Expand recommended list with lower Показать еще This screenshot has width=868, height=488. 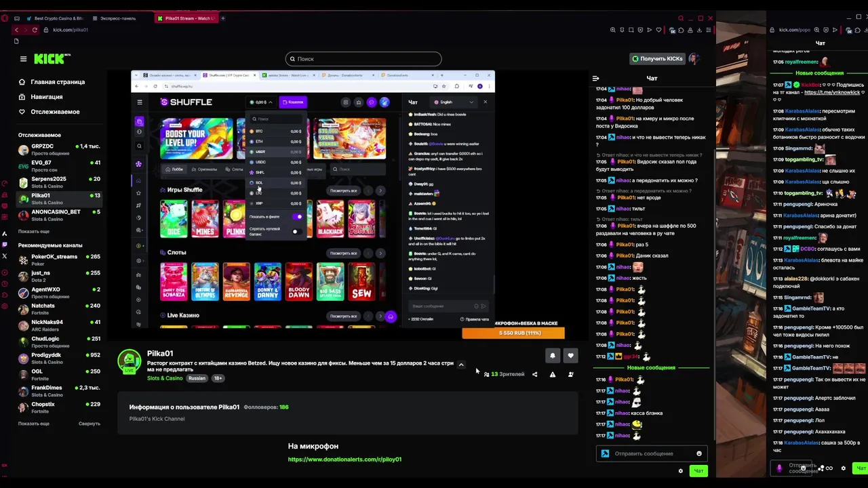tap(34, 424)
